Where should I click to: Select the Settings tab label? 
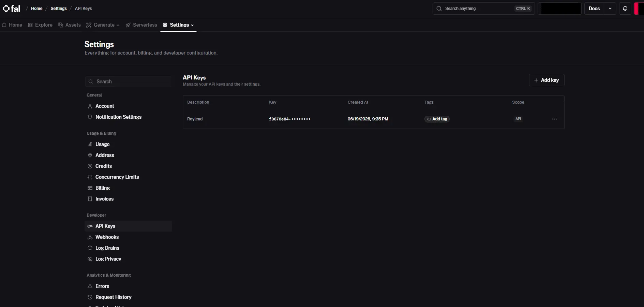(179, 25)
